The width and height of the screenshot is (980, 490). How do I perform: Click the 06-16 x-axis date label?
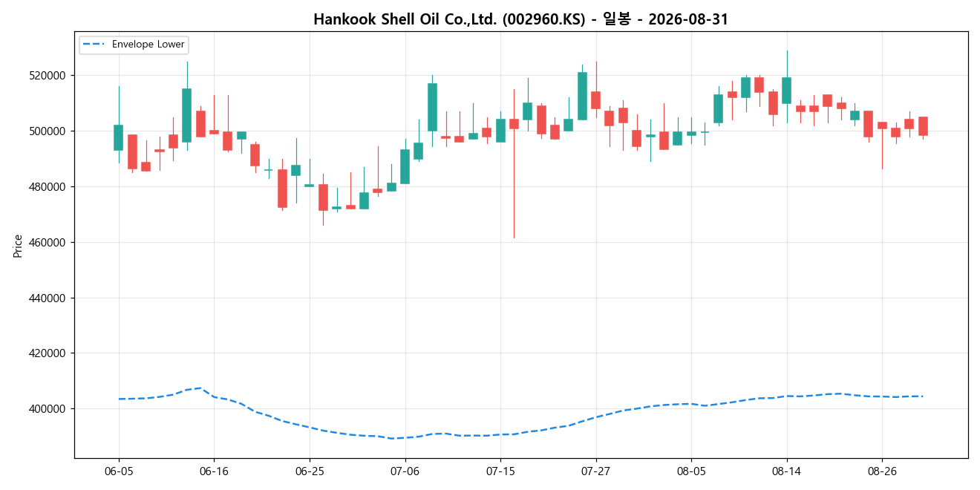click(214, 471)
